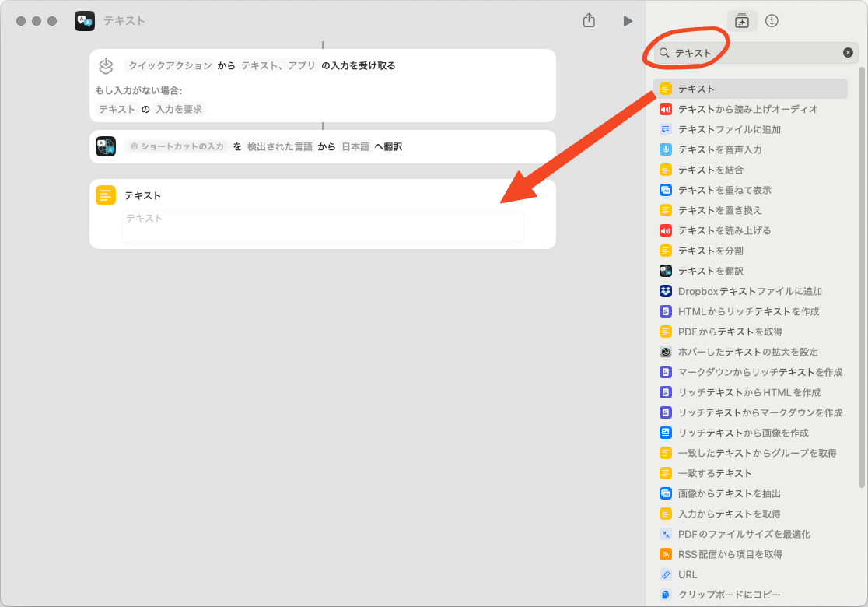Select マークダウンからリッチテキストを作成 action

pos(750,372)
